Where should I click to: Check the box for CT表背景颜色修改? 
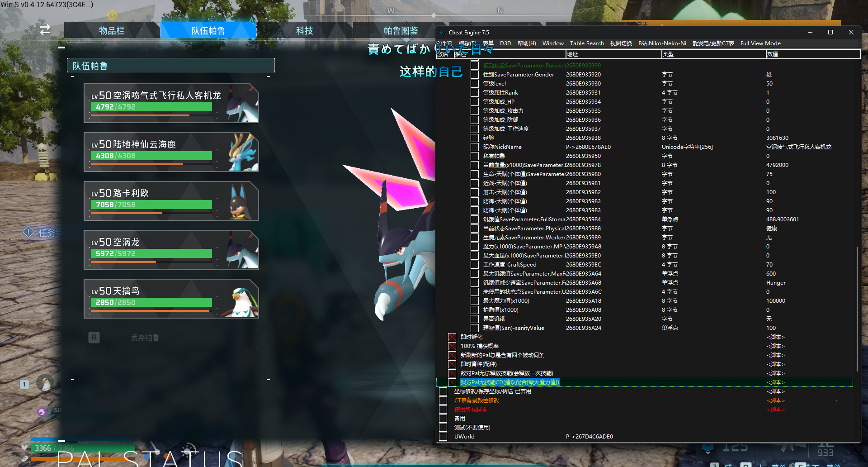443,400
